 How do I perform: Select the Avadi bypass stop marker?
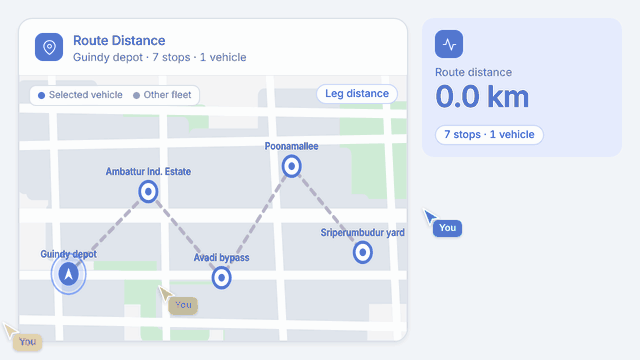tap(222, 278)
